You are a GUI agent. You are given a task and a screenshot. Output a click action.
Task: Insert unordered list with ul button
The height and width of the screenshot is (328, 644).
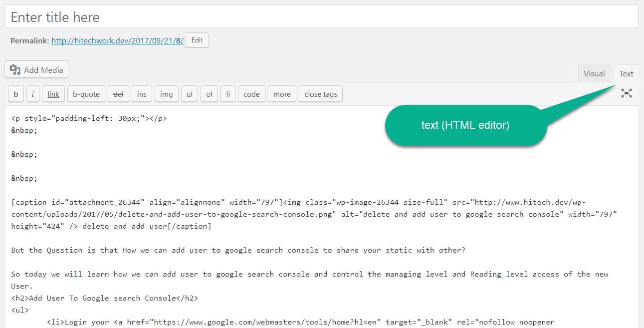click(190, 94)
